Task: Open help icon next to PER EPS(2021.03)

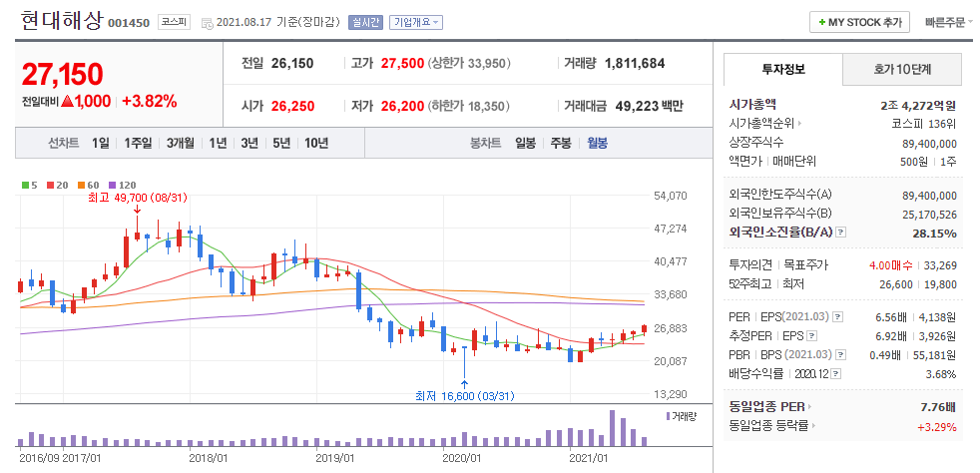Action: [x=837, y=316]
